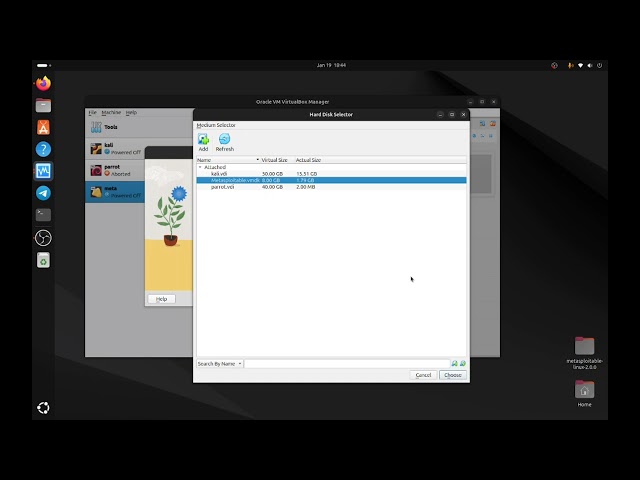
Task: Select the parrot virtual machine entry
Action: (x=115, y=170)
